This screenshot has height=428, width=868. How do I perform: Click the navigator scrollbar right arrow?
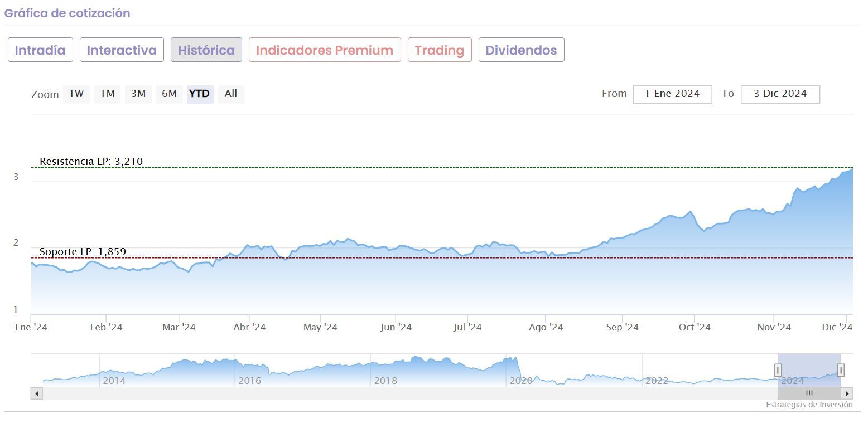point(847,393)
